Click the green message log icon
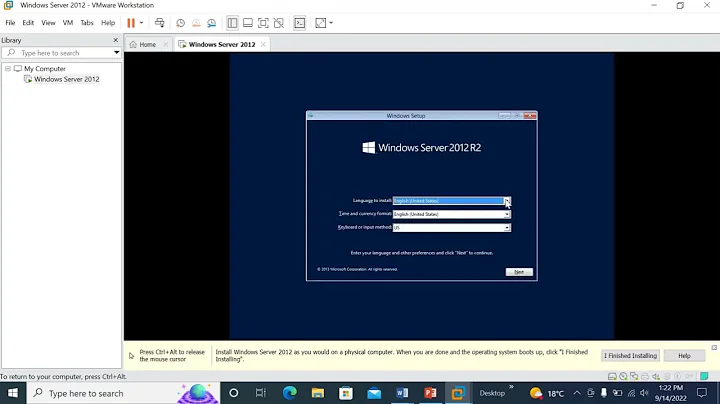The width and height of the screenshot is (720, 404). click(x=704, y=376)
